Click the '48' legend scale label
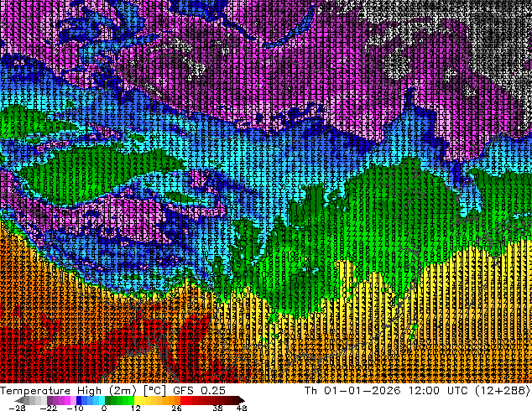Image resolution: width=532 pixels, height=411 pixels. [x=242, y=408]
